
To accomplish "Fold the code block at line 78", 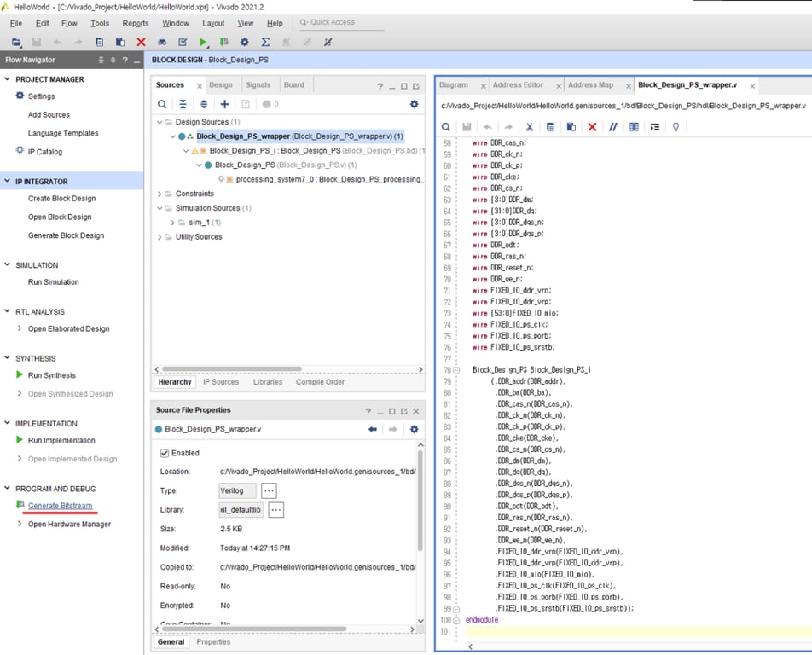I will 456,370.
